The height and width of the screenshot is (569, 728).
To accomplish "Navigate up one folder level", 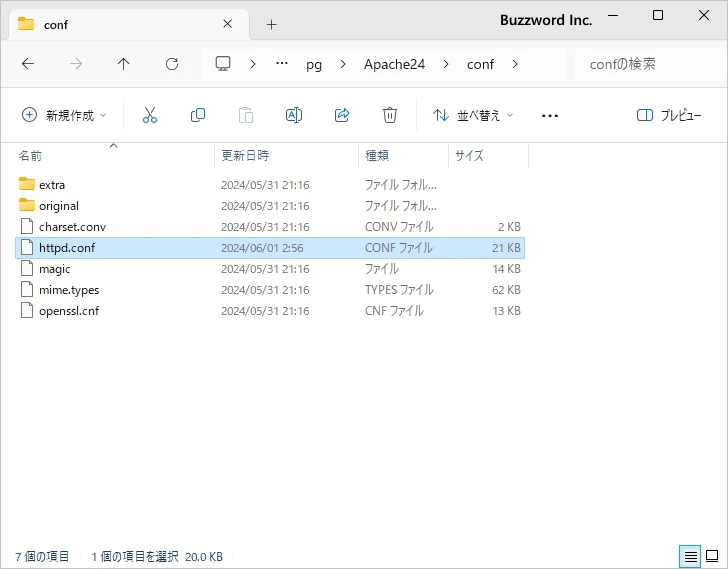I will pos(124,64).
